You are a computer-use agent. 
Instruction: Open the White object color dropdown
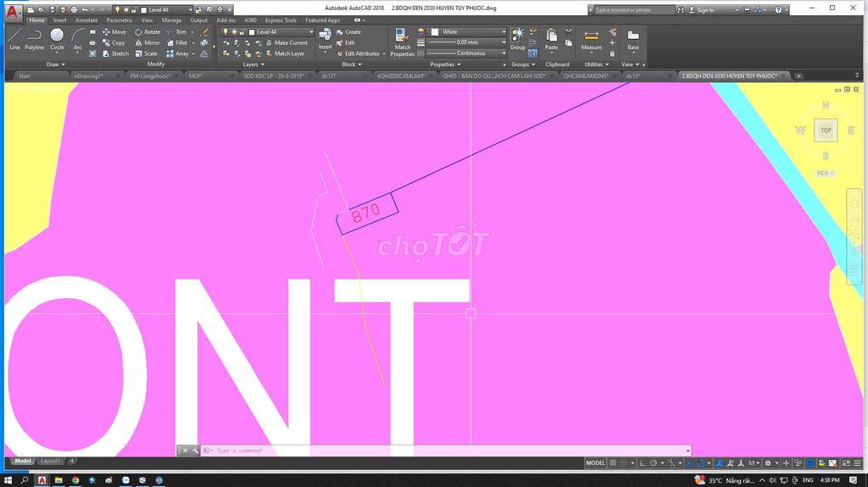pos(468,32)
